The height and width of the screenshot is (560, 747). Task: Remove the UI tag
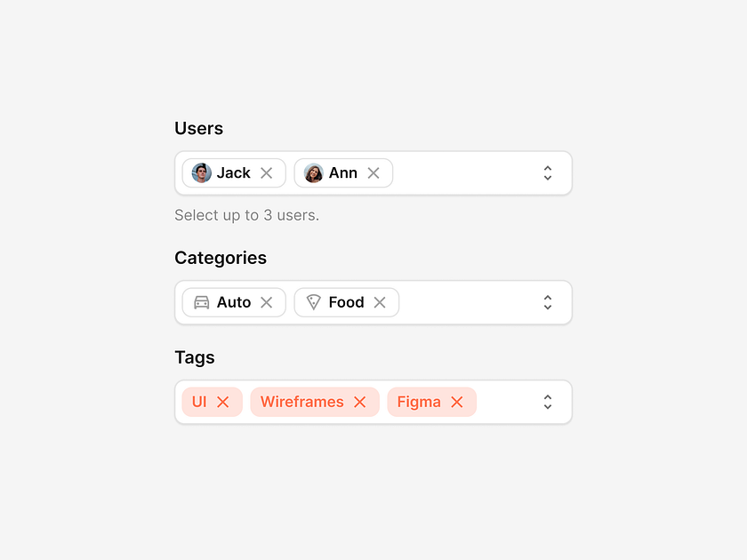(223, 402)
